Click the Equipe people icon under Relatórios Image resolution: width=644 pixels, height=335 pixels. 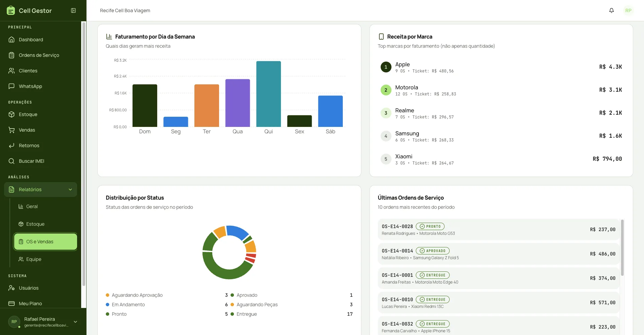click(21, 259)
